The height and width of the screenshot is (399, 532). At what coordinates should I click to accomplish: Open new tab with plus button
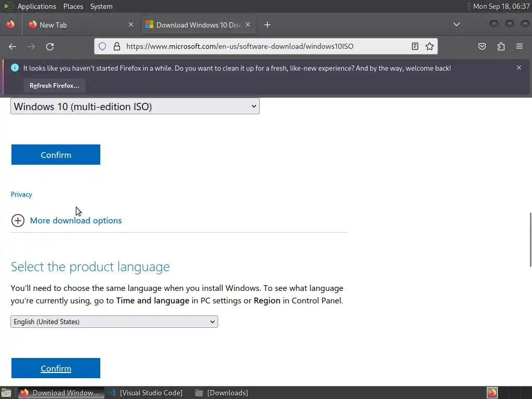coord(268,25)
